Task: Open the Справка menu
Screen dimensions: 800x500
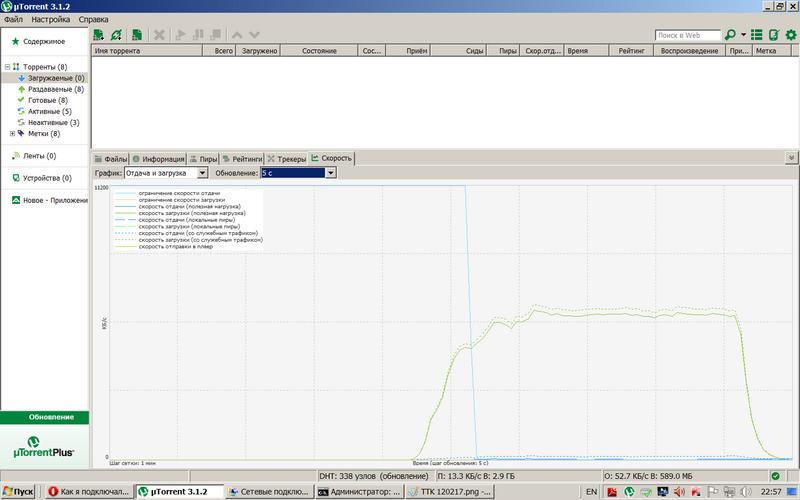Action: (x=93, y=19)
